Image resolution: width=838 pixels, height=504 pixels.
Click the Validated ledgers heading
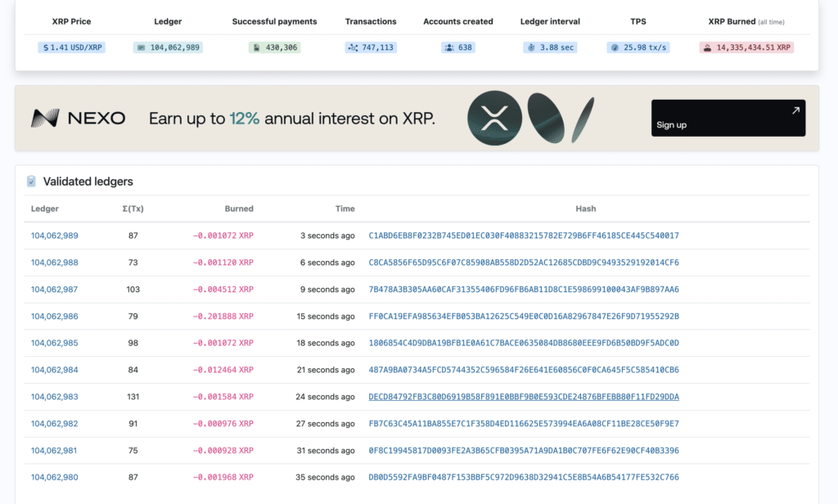coord(88,182)
